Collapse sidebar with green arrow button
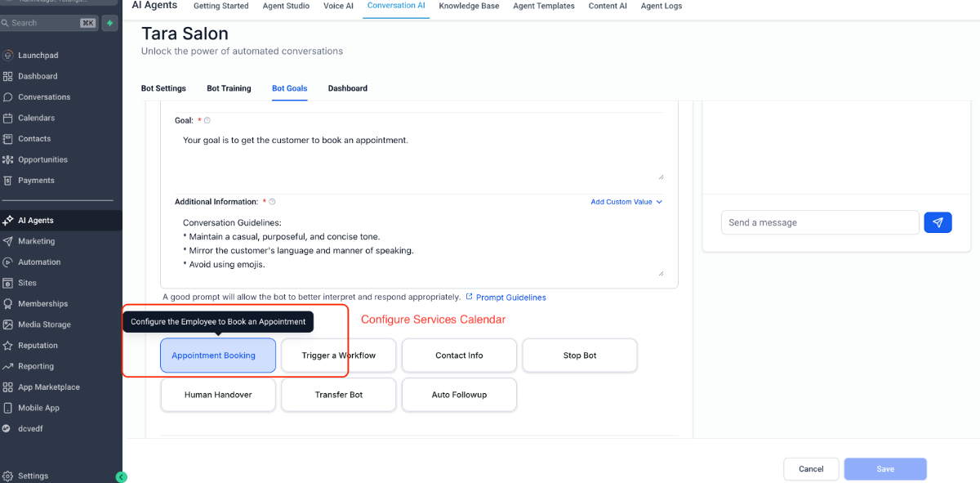 tap(122, 477)
